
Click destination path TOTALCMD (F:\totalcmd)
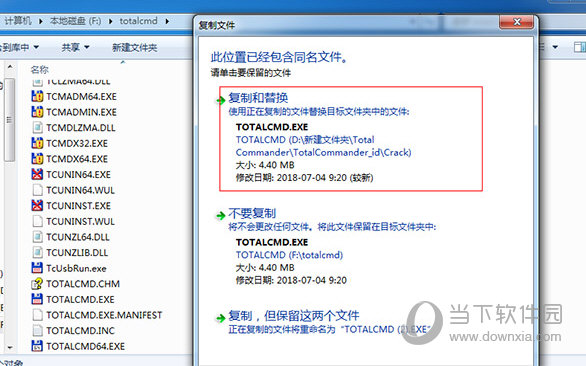289,255
